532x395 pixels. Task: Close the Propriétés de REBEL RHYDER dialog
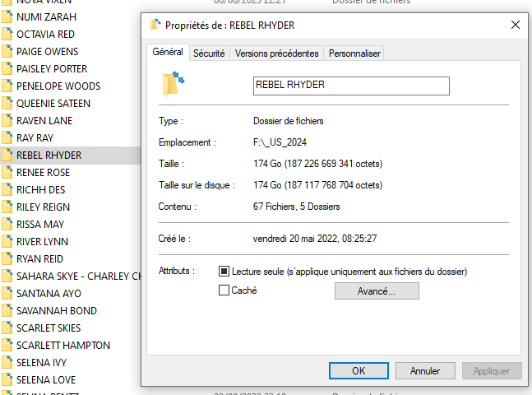[515, 25]
